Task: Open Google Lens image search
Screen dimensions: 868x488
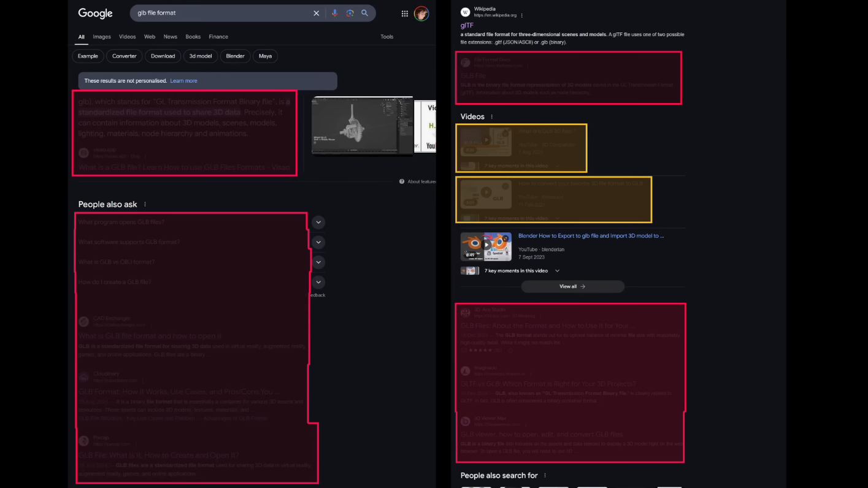Action: pyautogui.click(x=350, y=13)
